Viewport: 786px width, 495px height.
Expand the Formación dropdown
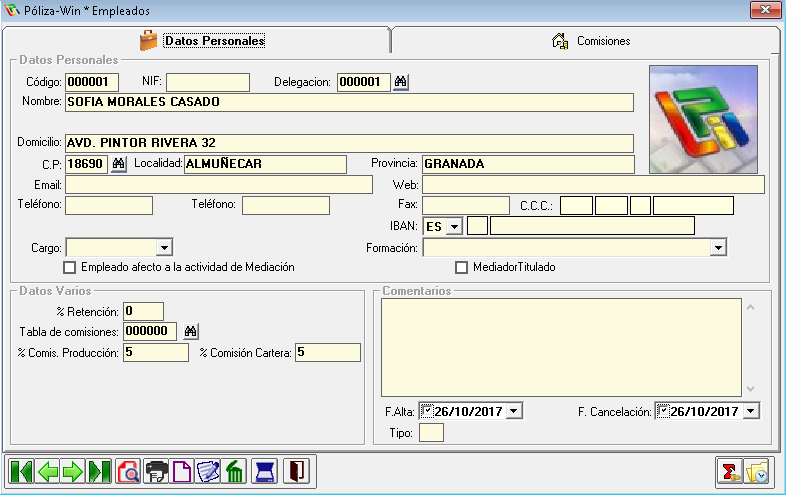click(718, 247)
